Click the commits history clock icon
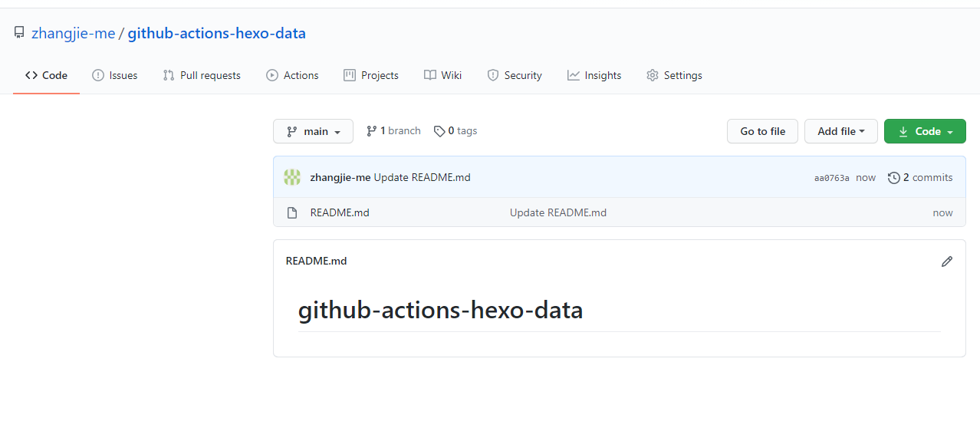This screenshot has height=431, width=980. click(893, 178)
